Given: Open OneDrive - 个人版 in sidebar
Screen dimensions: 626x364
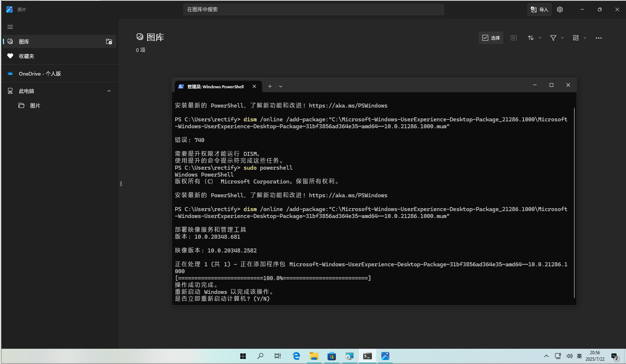Looking at the screenshot, I should click(40, 74).
